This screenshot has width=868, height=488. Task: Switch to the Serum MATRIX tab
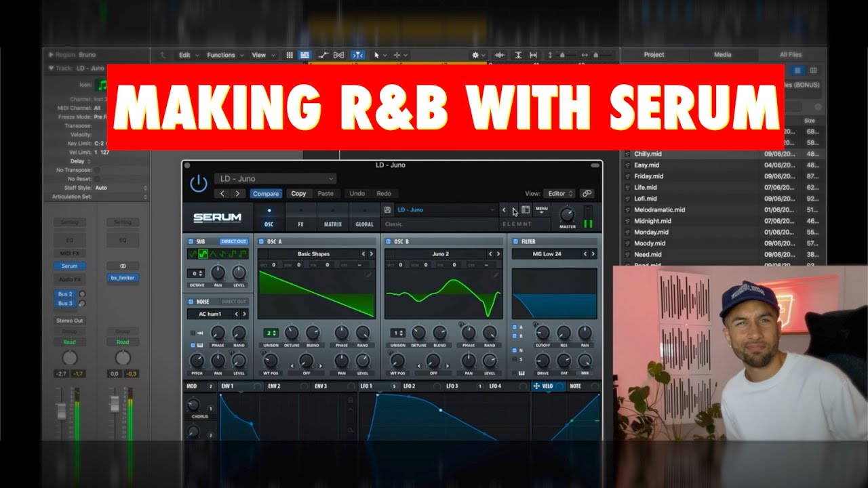pos(332,218)
